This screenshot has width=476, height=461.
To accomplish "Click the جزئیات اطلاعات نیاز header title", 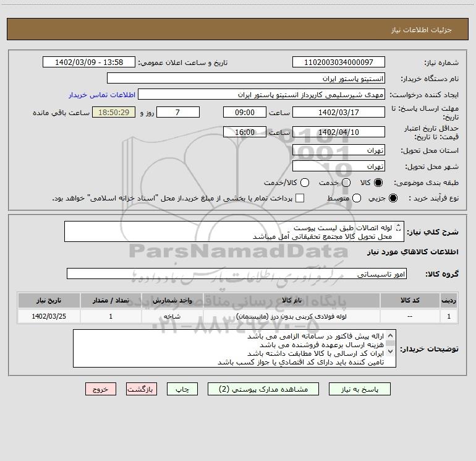I will [422, 30].
